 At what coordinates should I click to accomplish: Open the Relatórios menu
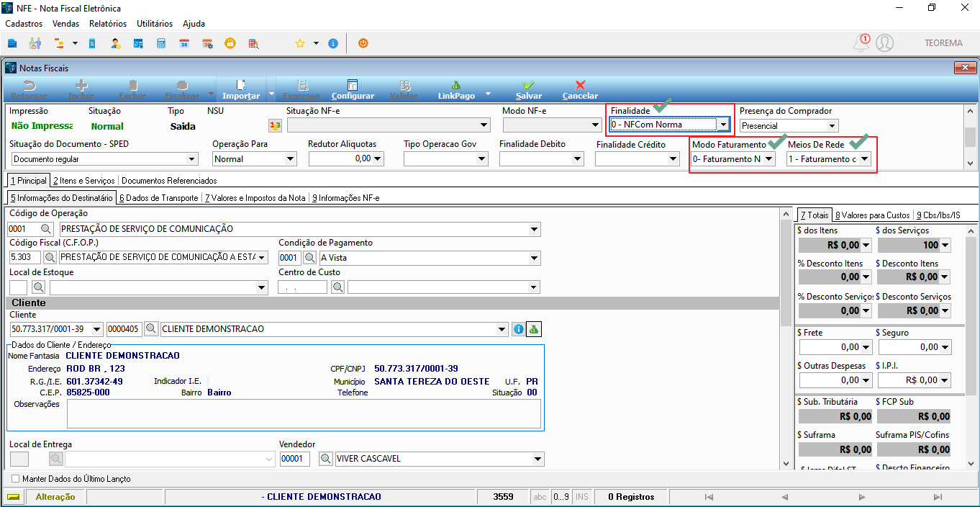pyautogui.click(x=108, y=24)
